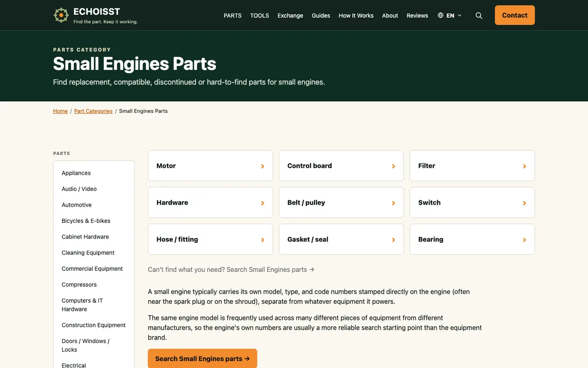Open the Guides nav item
This screenshot has height=368, width=588.
tap(321, 16)
